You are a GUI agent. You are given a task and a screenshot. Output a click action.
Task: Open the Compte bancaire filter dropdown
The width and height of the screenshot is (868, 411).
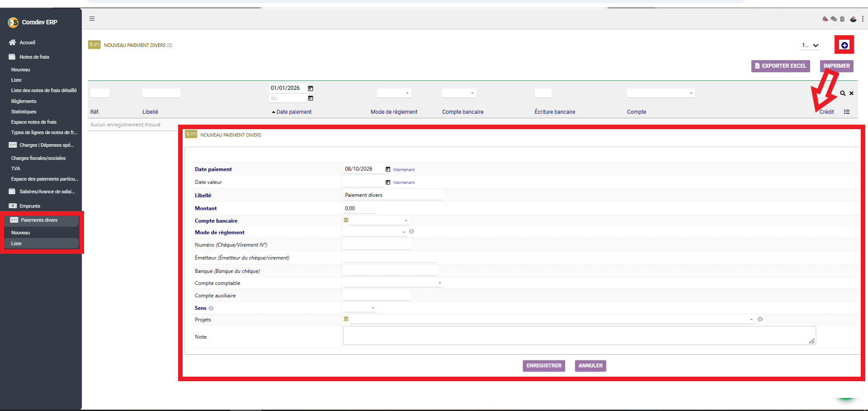[459, 93]
